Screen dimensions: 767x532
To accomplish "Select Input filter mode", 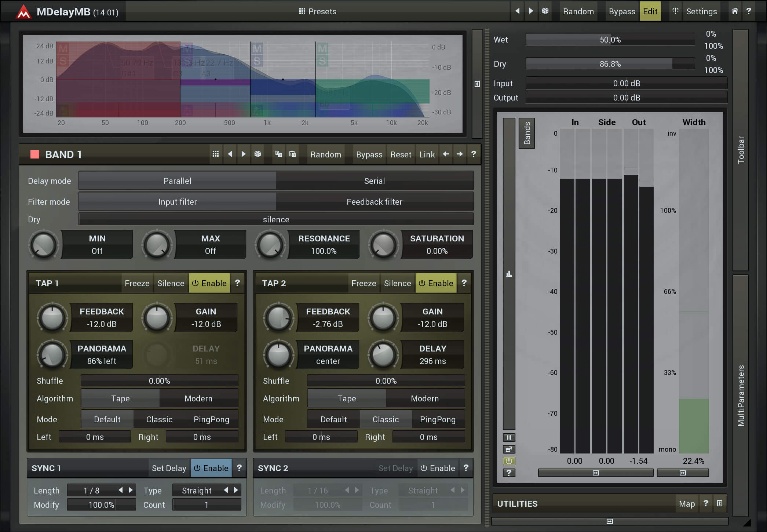I will pos(178,202).
